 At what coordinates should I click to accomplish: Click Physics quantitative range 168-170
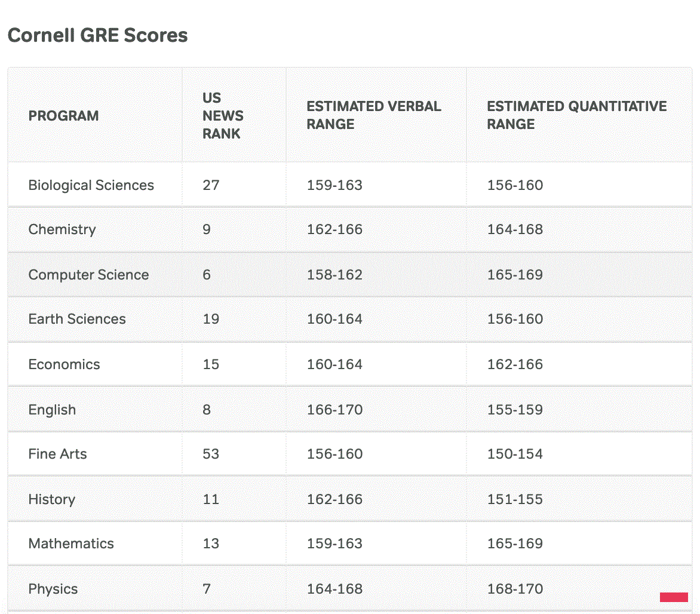[515, 589]
